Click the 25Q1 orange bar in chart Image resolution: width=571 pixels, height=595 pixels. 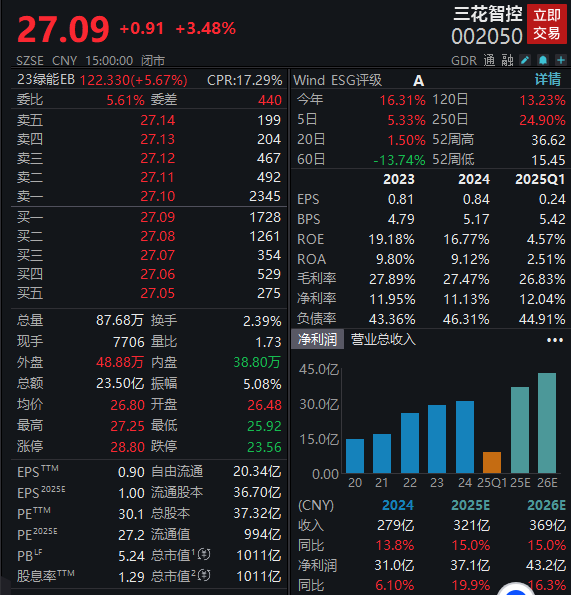[x=492, y=462]
